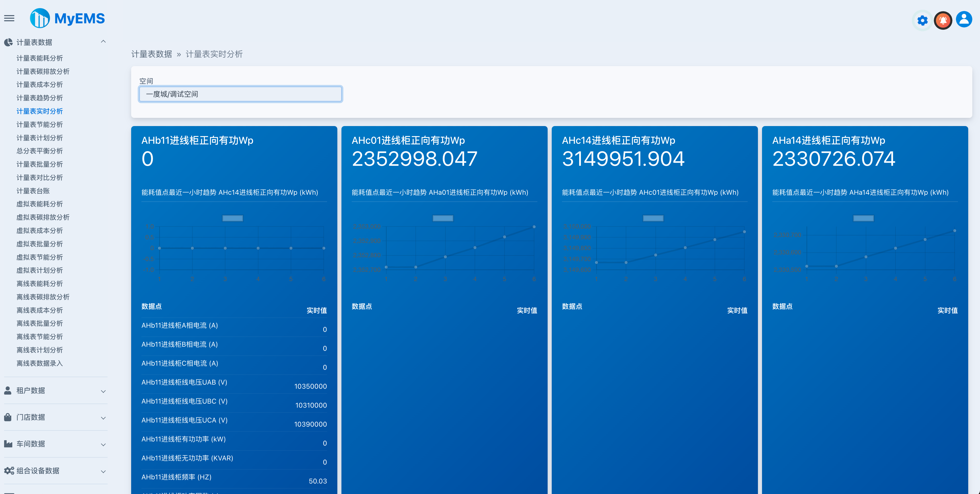Open 虚拟表成本分析
Image resolution: width=980 pixels, height=494 pixels.
point(39,231)
